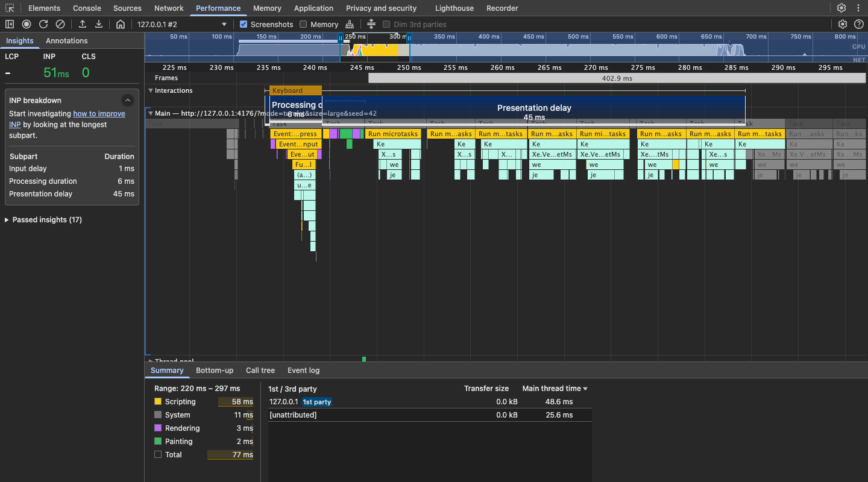Viewport: 868px width, 482px height.
Task: Click the upload trace file icon
Action: pos(83,24)
